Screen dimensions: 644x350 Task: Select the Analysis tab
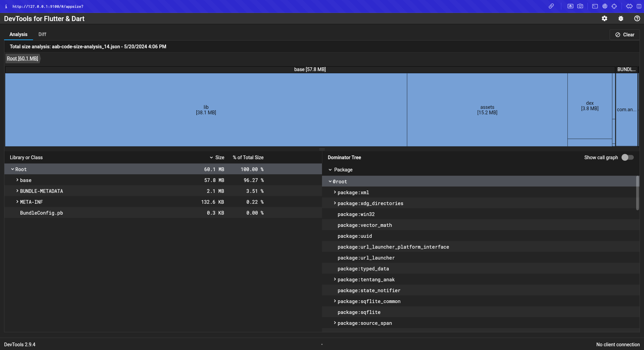[x=18, y=34]
